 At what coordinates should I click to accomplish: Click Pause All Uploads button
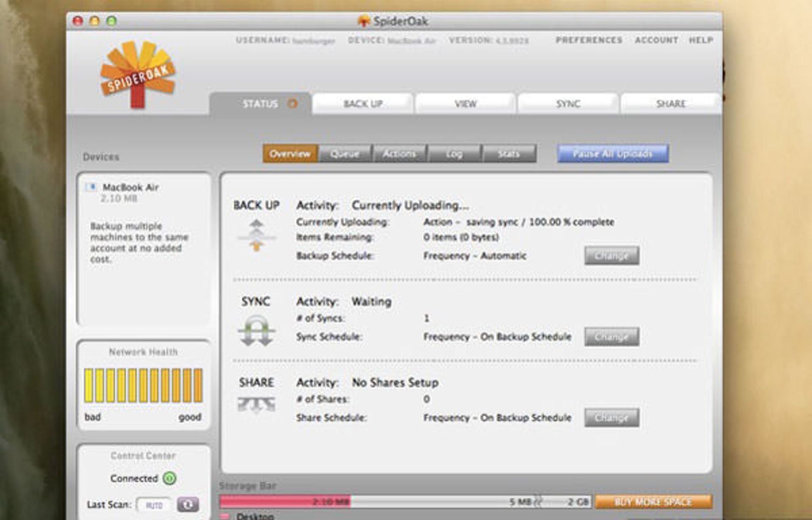point(613,154)
